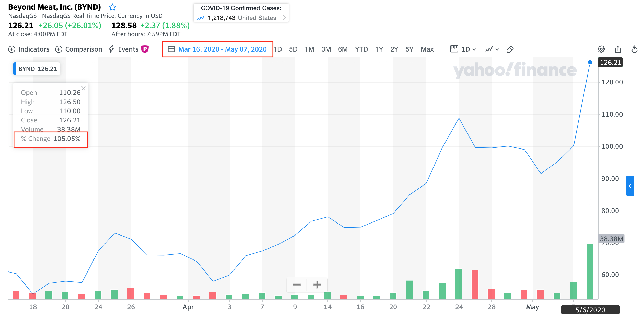644x322 pixels.
Task: Select the 1M time range
Action: coord(309,49)
